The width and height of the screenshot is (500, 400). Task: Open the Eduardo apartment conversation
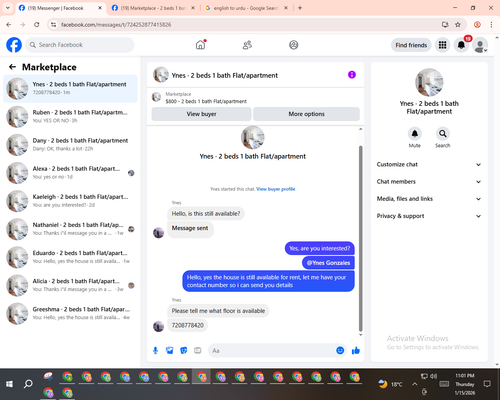coord(70,257)
